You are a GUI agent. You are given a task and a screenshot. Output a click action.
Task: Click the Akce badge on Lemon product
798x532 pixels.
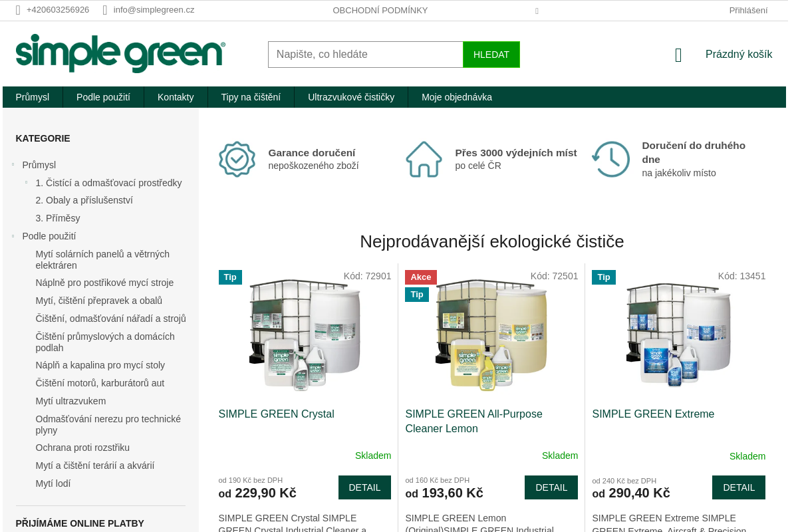pyautogui.click(x=421, y=277)
